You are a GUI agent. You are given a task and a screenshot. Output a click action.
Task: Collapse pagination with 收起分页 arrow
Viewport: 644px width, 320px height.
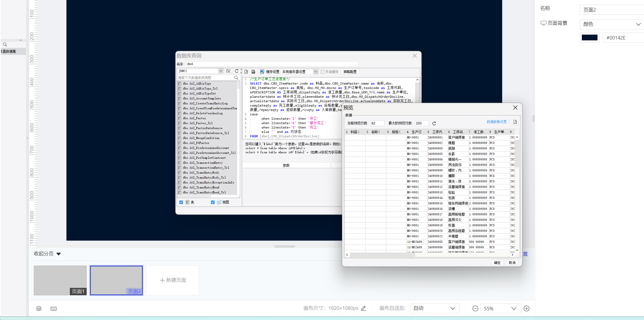coord(59,254)
